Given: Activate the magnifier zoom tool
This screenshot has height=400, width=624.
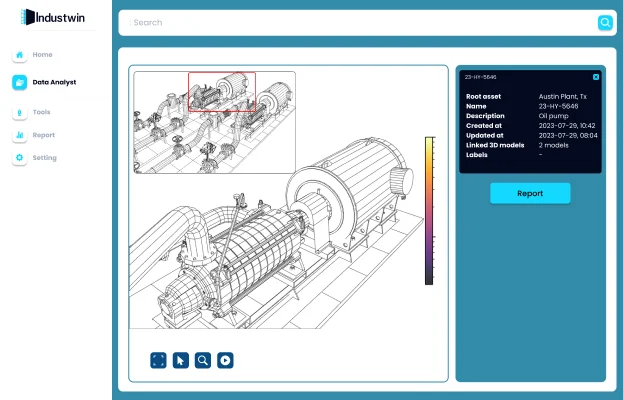Looking at the screenshot, I should (x=203, y=360).
